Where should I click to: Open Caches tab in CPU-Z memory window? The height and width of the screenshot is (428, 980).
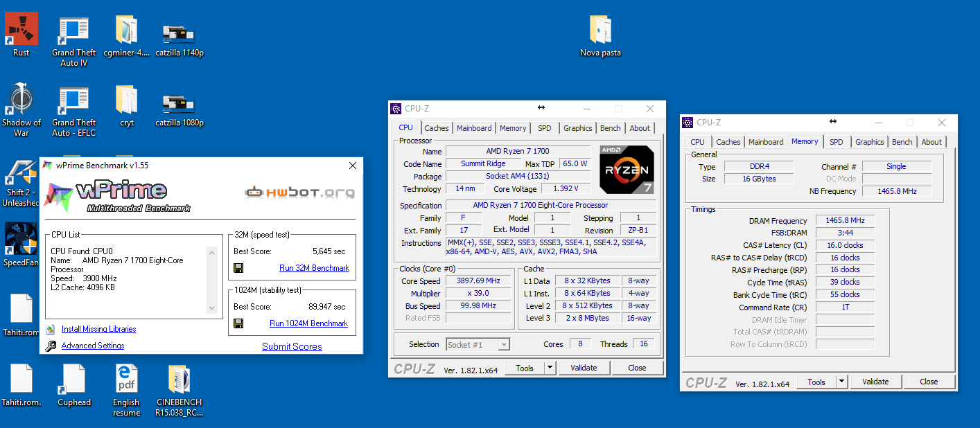(x=728, y=142)
